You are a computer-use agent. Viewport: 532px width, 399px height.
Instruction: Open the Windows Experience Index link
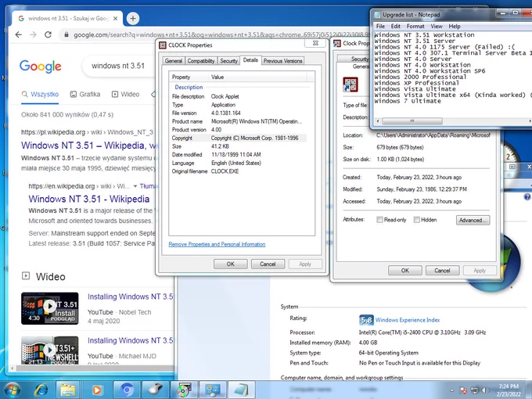(x=408, y=320)
